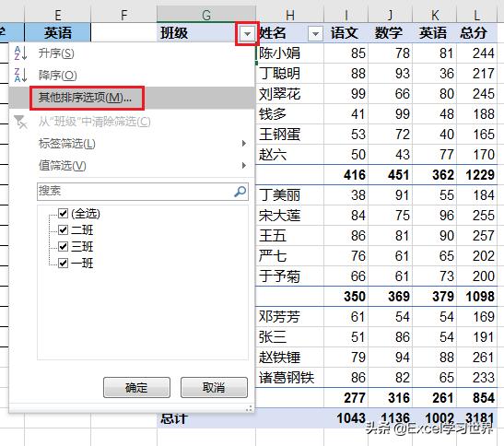The width and height of the screenshot is (504, 446).
Task: Click the name cell 丁聪明
Action: [x=290, y=74]
